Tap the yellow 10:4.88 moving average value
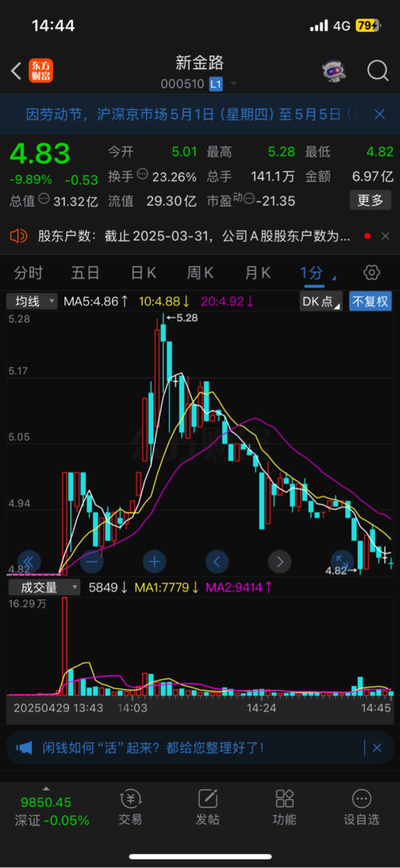Viewport: 400px width, 868px height. click(164, 301)
